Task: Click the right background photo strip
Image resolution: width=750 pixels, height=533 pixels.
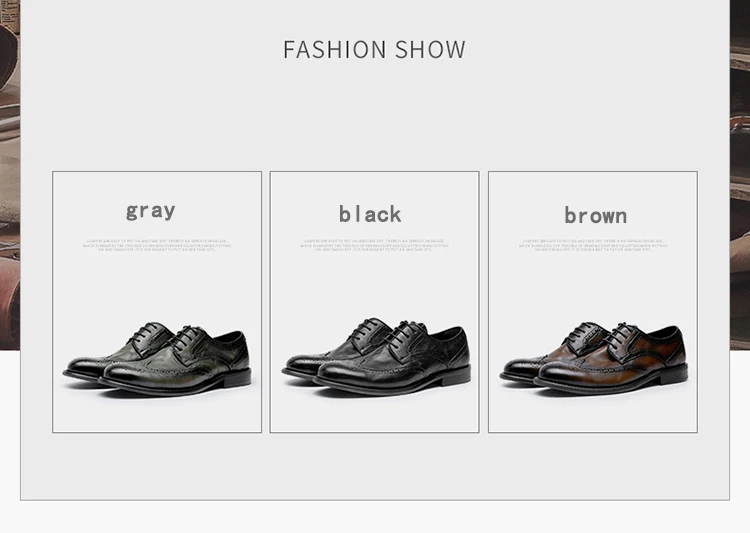Action: 740,175
